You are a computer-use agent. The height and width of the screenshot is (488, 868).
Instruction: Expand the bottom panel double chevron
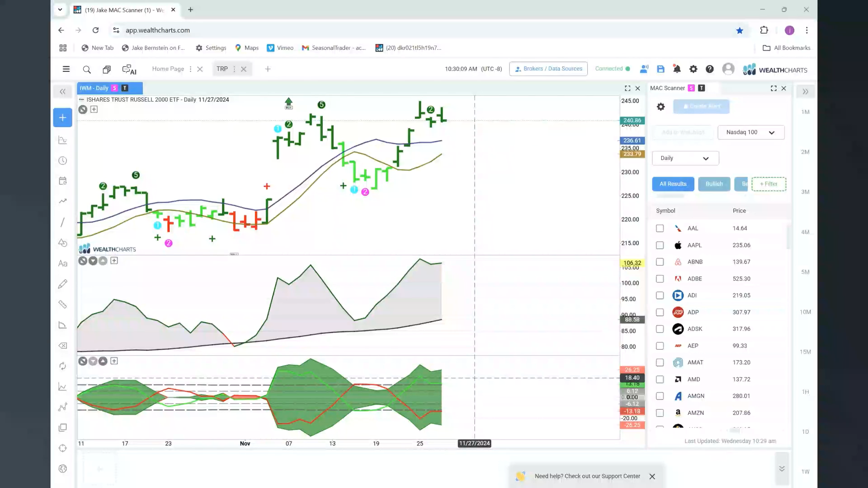[x=782, y=469]
